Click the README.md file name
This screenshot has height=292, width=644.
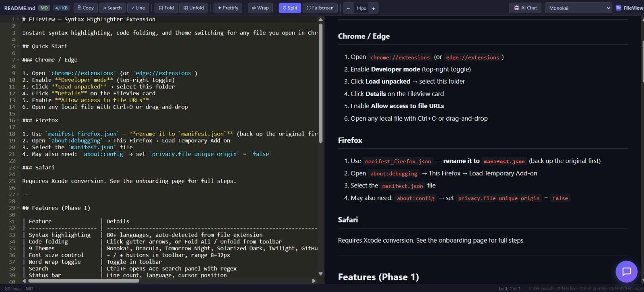pyautogui.click(x=20, y=8)
